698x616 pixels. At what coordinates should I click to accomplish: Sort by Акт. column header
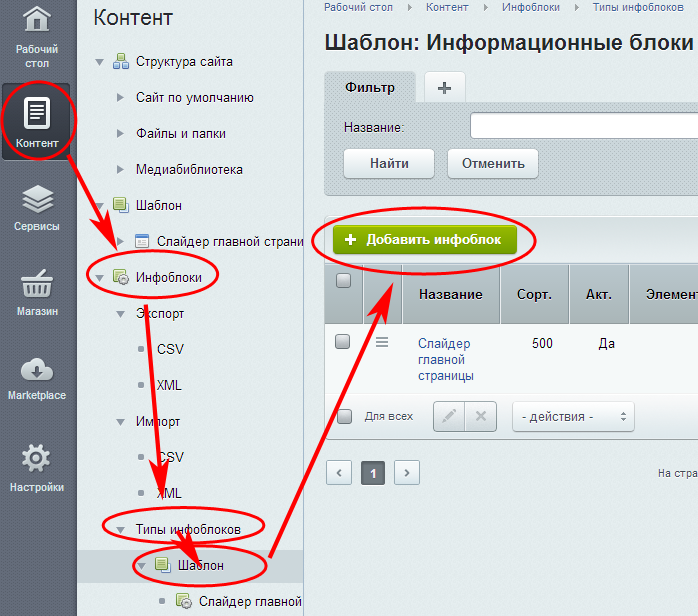coord(599,294)
